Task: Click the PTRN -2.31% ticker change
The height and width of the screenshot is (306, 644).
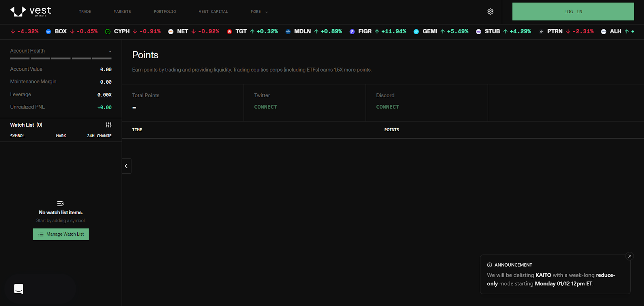Action: (580, 31)
